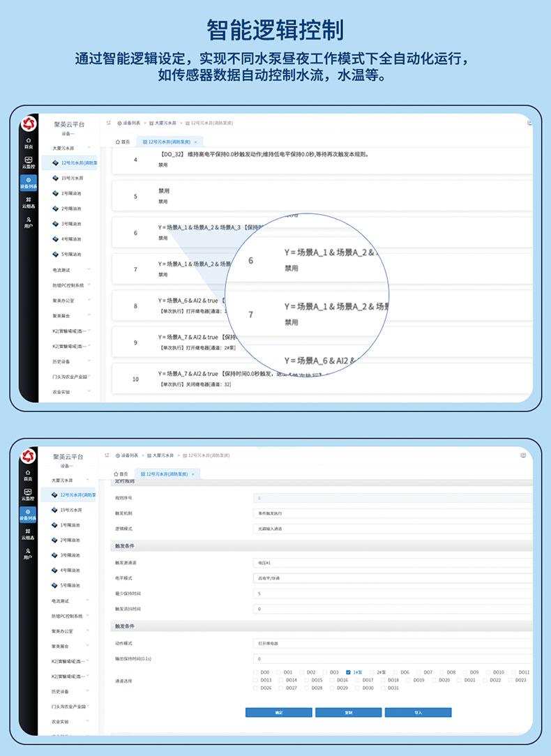Screen dimensions: 551x756
Task: Open logic rule row 10 in upper screenshot
Action: [x=322, y=379]
